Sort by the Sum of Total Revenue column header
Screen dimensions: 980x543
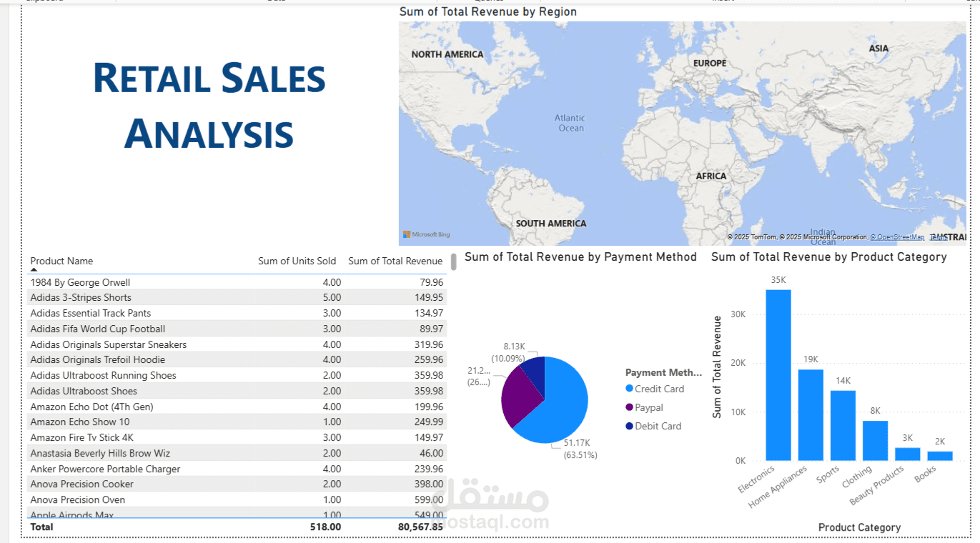[x=395, y=261]
